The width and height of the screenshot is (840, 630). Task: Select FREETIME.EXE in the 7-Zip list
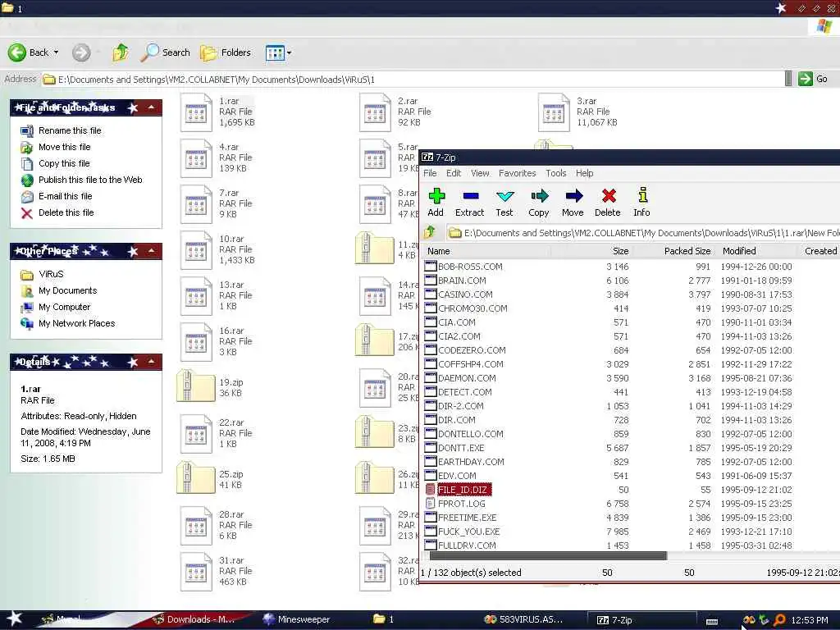pyautogui.click(x=467, y=518)
